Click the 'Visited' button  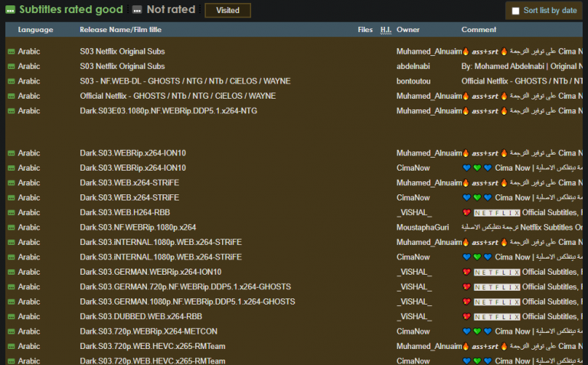227,11
